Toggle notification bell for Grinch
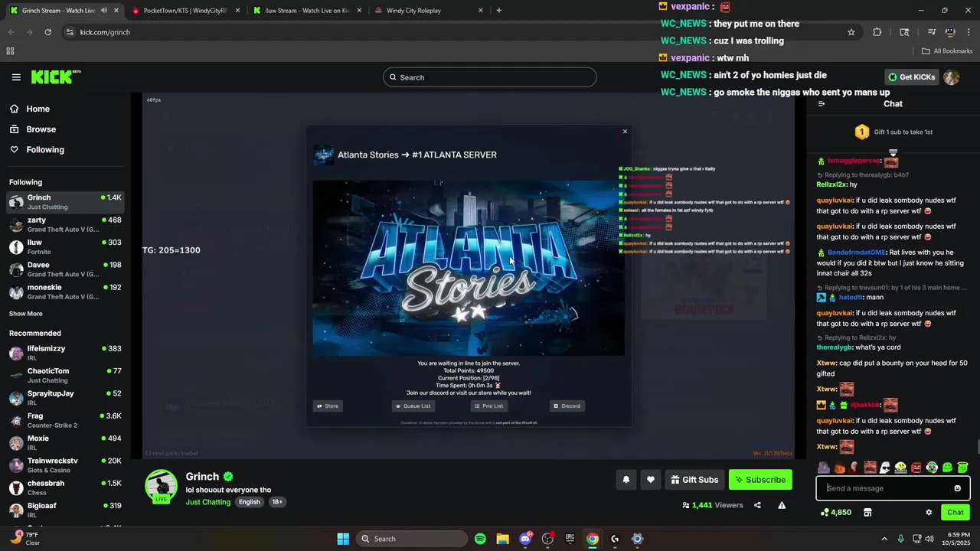The width and height of the screenshot is (980, 551). click(x=626, y=480)
